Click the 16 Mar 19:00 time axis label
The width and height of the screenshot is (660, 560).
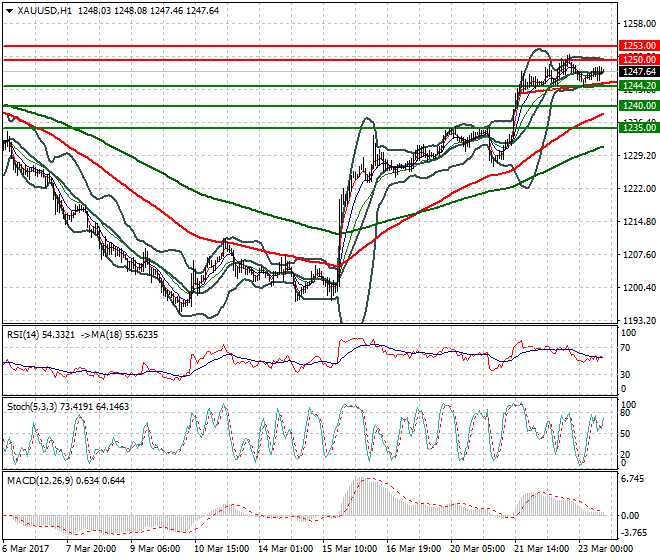414,549
